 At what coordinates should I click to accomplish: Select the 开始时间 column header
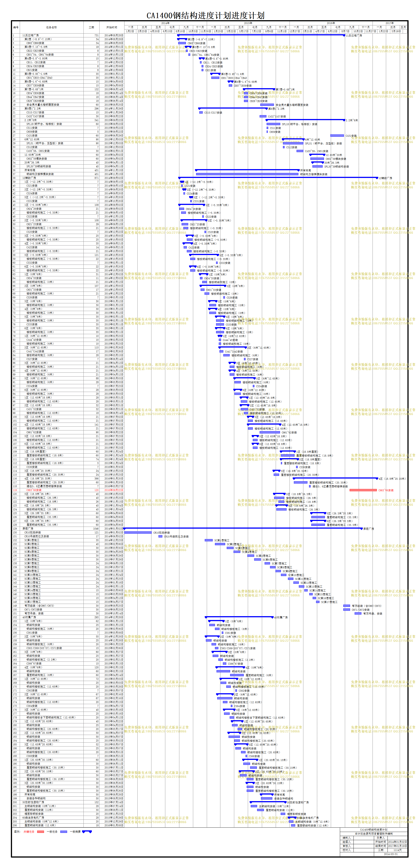click(x=112, y=27)
